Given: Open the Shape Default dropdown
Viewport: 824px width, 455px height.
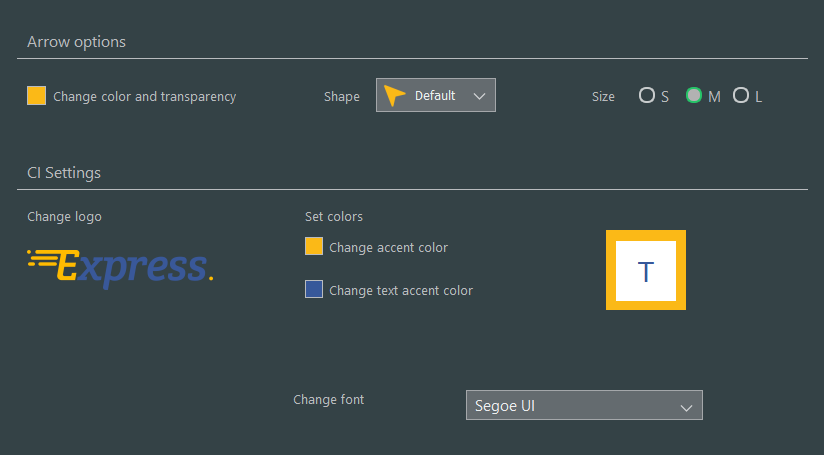Looking at the screenshot, I should (x=436, y=95).
